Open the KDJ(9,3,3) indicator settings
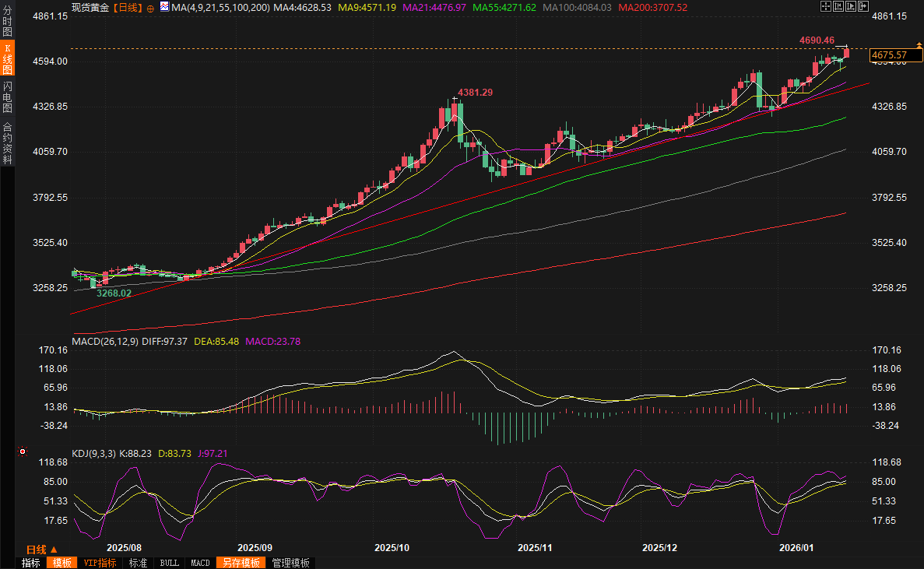The width and height of the screenshot is (924, 569). pyautogui.click(x=93, y=453)
